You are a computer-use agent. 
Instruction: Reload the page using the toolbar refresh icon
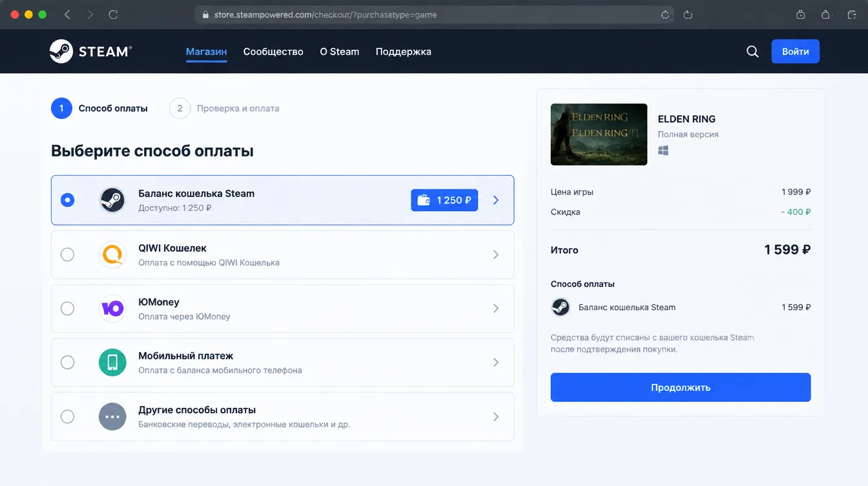click(113, 14)
